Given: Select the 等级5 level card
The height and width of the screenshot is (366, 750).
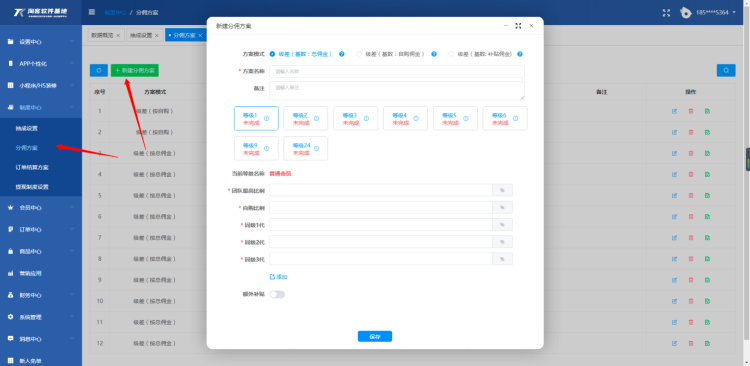Looking at the screenshot, I should click(x=455, y=118).
